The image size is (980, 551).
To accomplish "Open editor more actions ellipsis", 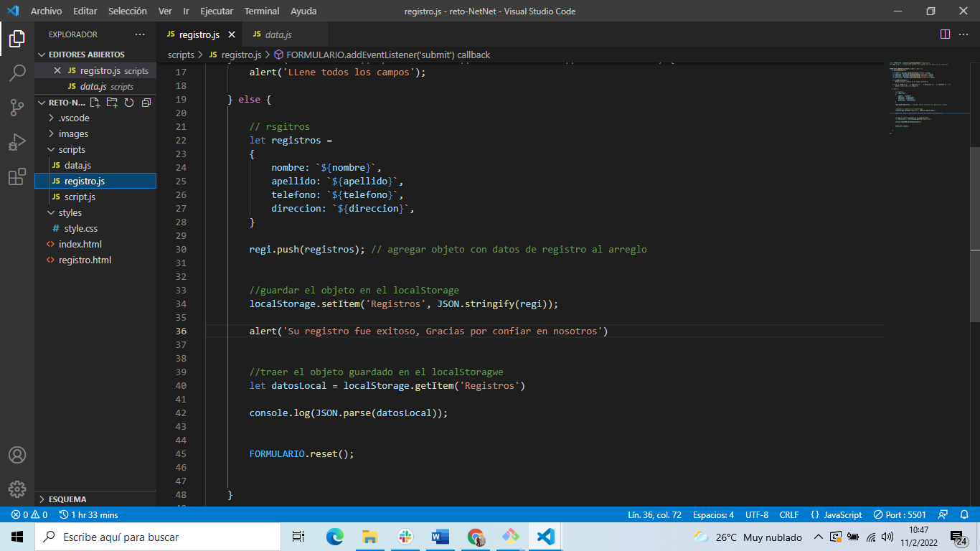I will pyautogui.click(x=963, y=34).
